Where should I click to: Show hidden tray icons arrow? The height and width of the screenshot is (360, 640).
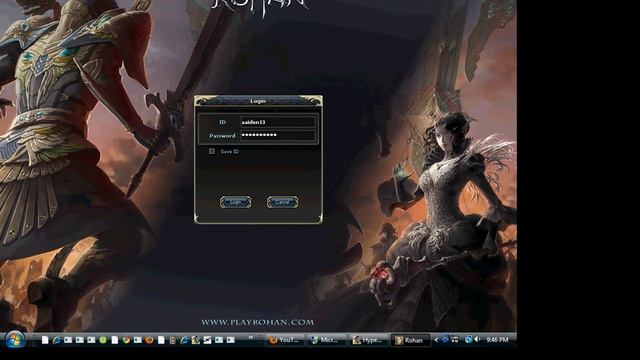pyautogui.click(x=436, y=340)
